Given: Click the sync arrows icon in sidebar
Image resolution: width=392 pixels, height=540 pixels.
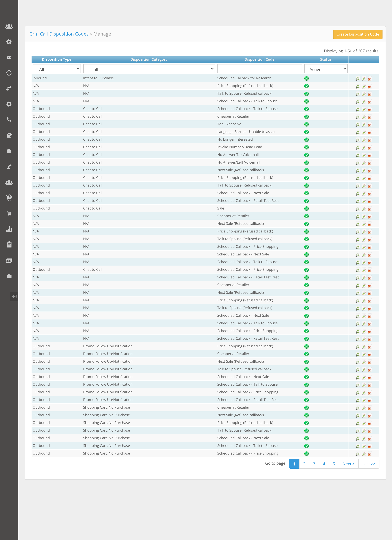Looking at the screenshot, I should tap(9, 73).
